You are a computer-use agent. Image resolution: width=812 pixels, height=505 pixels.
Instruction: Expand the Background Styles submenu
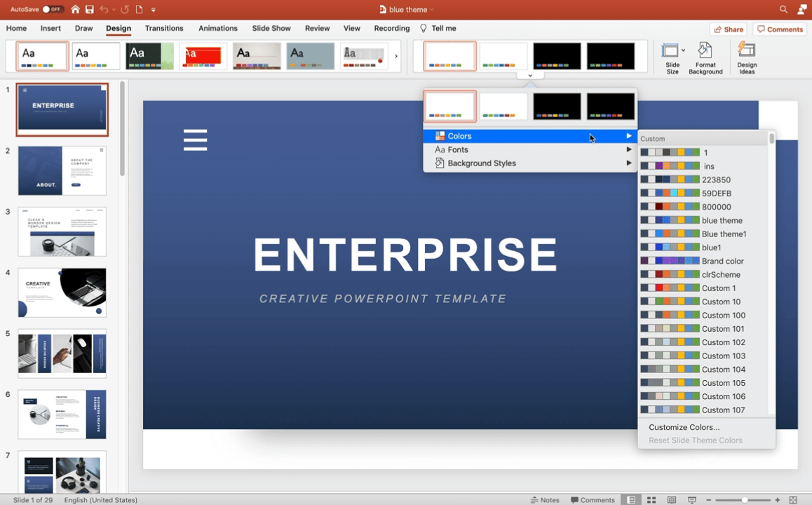point(482,163)
